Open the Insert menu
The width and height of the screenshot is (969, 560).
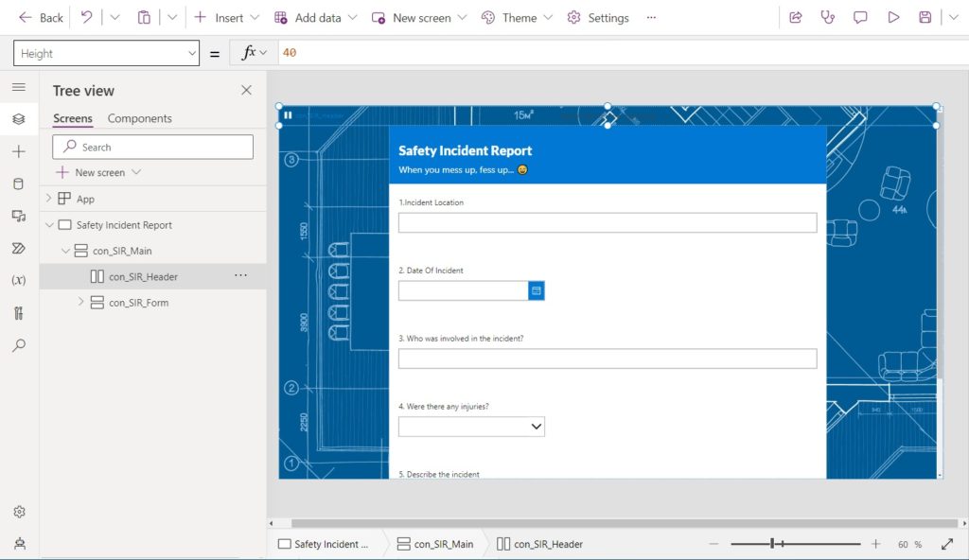(x=226, y=18)
